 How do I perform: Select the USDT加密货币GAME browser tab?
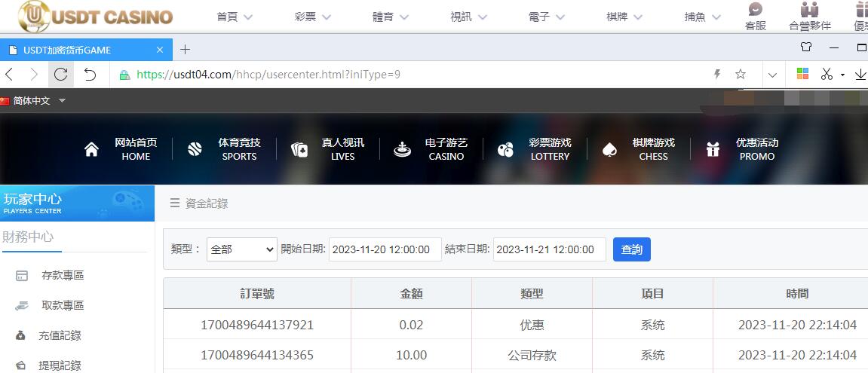tap(86, 50)
